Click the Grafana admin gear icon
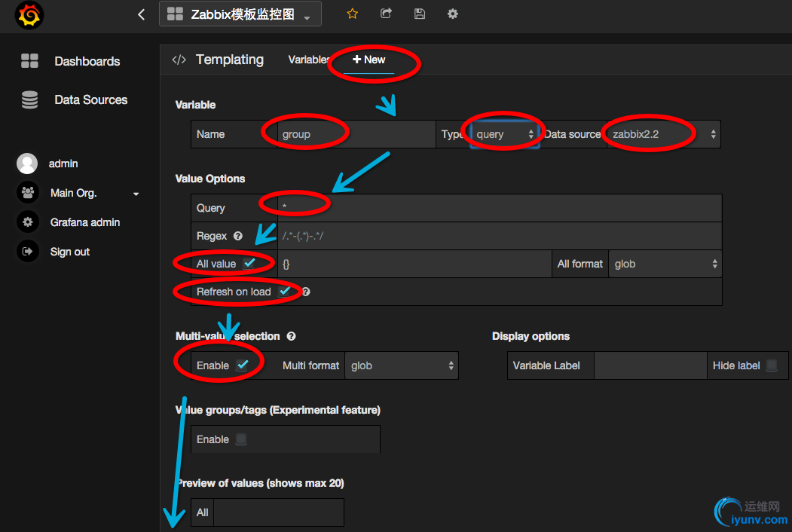 (x=27, y=222)
